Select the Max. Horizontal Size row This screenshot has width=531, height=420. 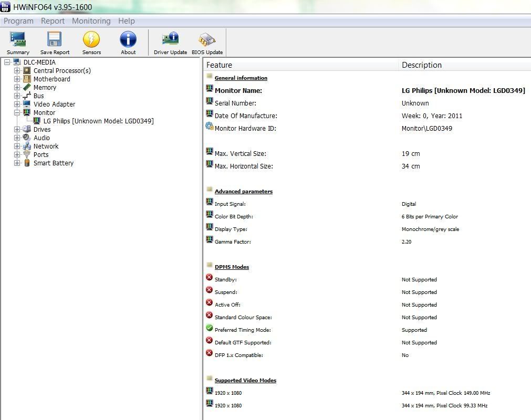pos(367,166)
